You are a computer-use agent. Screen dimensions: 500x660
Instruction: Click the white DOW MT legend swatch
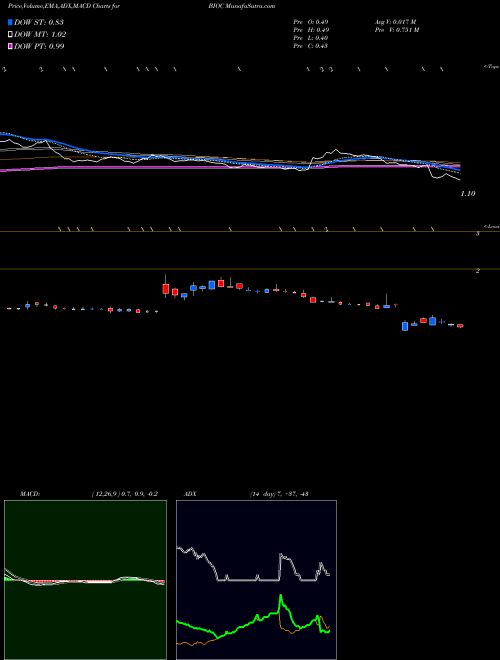(x=11, y=35)
